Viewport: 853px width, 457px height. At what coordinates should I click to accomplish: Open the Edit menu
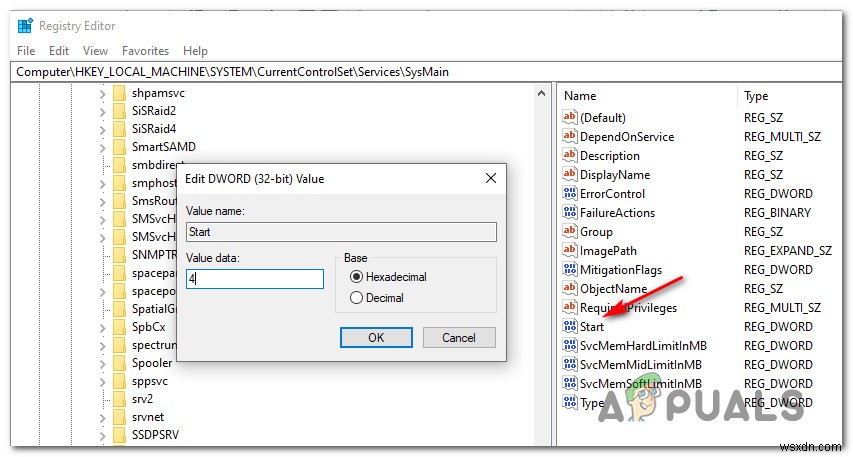point(59,51)
